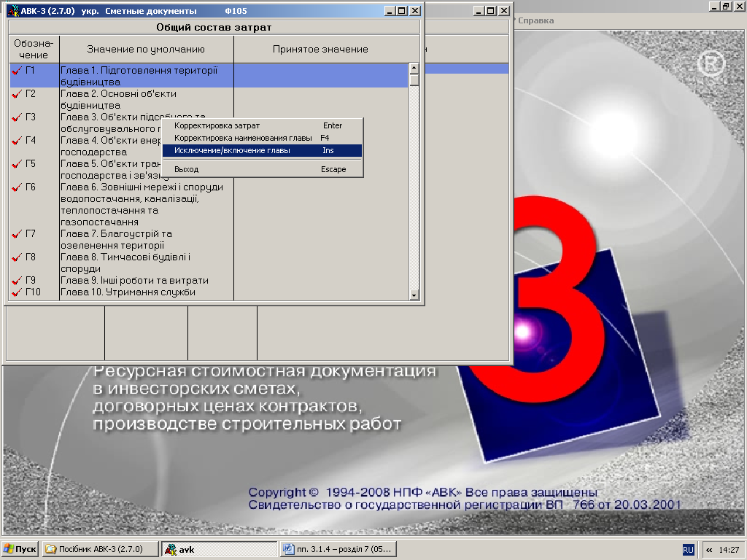Image resolution: width=747 pixels, height=560 pixels.
Task: Select row 'Глава 6. Зовнішні мережі і споруди'
Action: click(x=209, y=204)
